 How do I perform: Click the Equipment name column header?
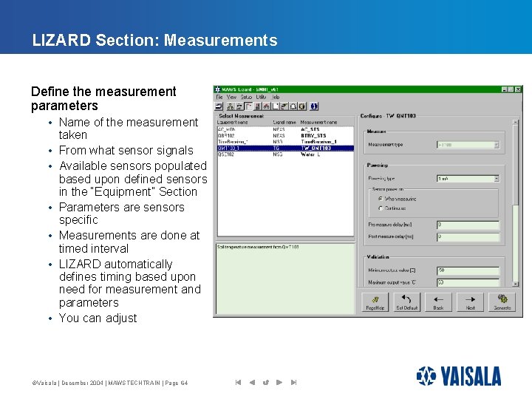[233, 122]
